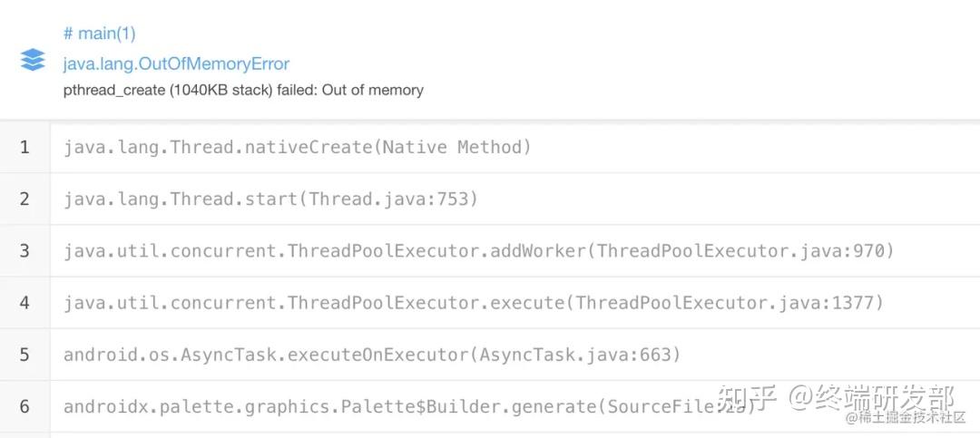Viewport: 980px width, 438px height.
Task: Select the AsyncTask.executeOnExecutor stack frame
Action: (371, 355)
